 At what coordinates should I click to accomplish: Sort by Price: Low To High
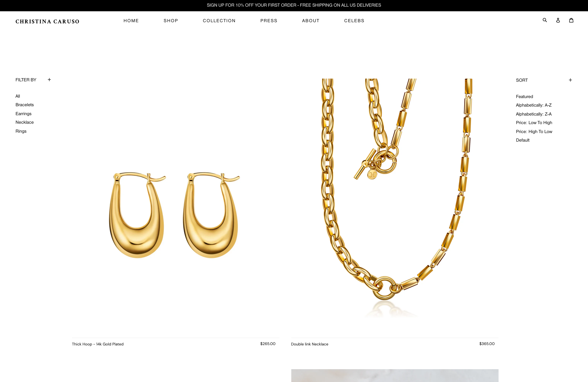[x=534, y=123]
